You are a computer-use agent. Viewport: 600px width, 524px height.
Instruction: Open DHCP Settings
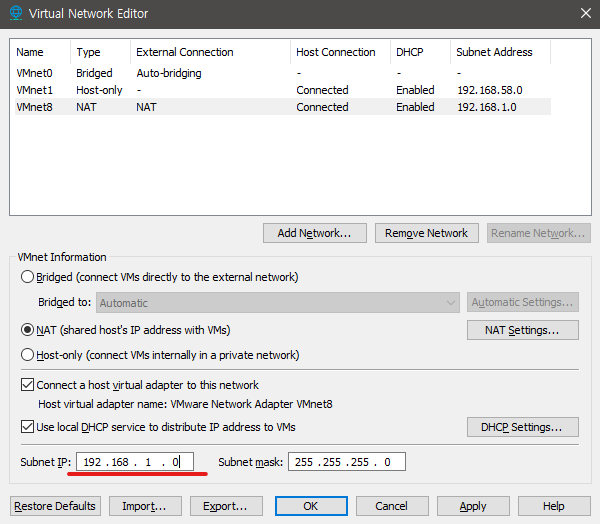pos(523,427)
